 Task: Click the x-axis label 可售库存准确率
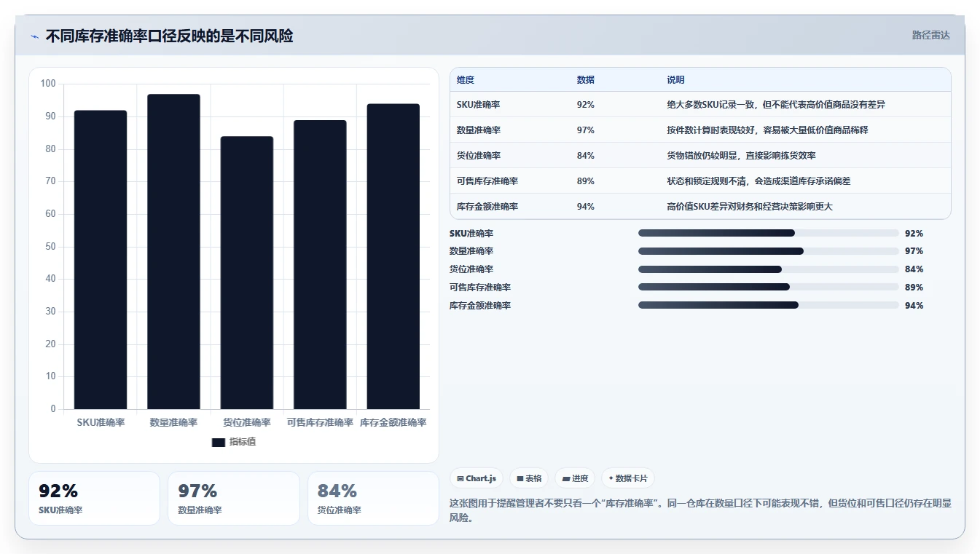(320, 423)
